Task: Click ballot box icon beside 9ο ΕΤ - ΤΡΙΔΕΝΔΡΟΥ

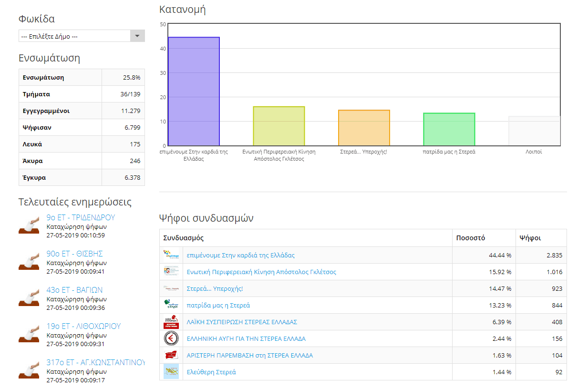Action: coord(29,225)
